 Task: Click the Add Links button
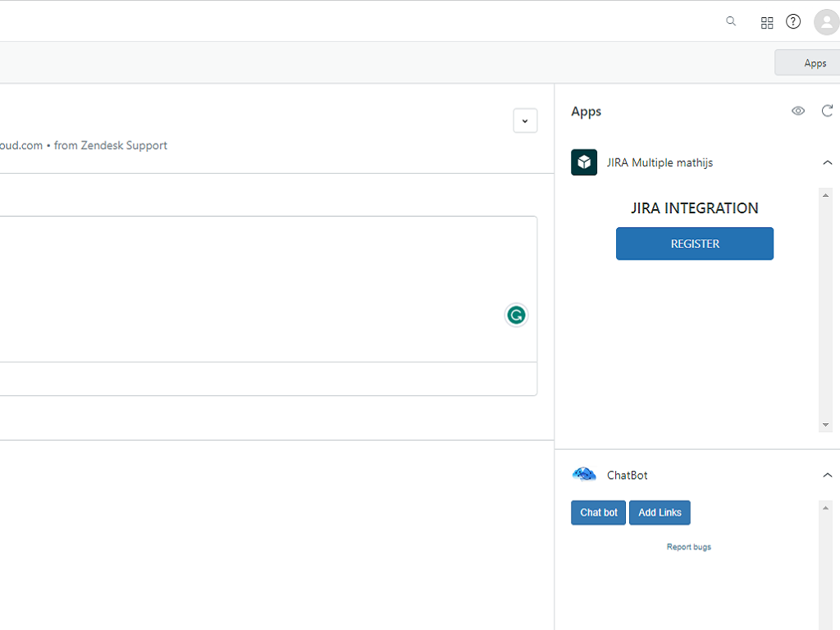click(x=660, y=513)
